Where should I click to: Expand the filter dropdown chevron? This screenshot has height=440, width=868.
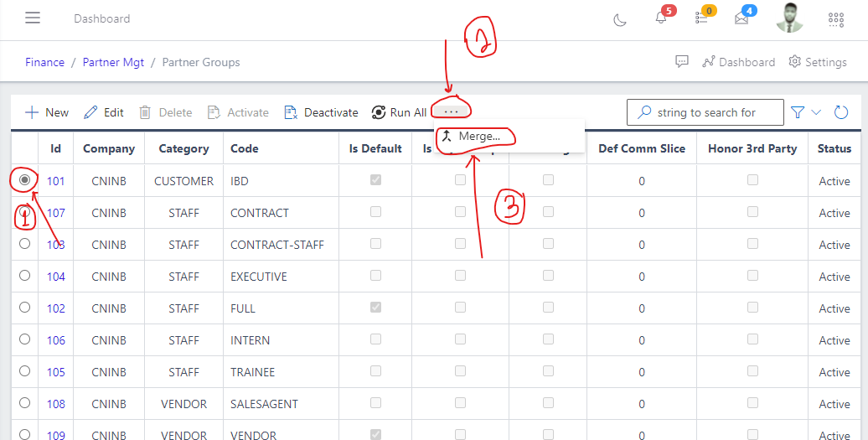tap(816, 112)
